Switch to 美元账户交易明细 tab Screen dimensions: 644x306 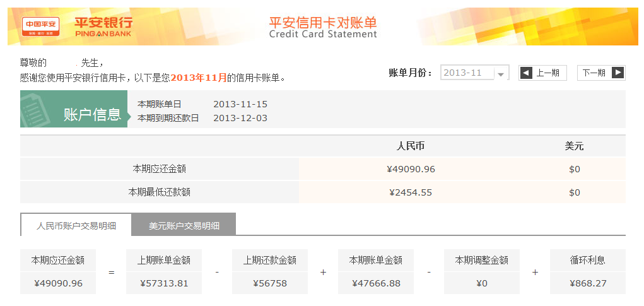[x=184, y=225]
